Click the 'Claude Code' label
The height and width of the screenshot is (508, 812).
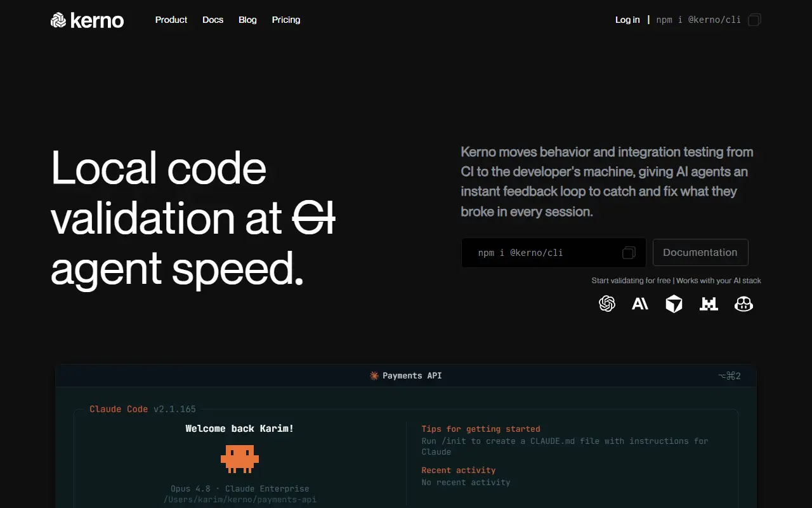[119, 409]
